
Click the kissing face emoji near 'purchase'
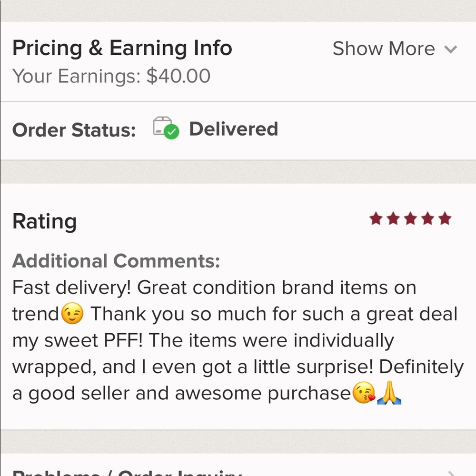pyautogui.click(x=364, y=393)
